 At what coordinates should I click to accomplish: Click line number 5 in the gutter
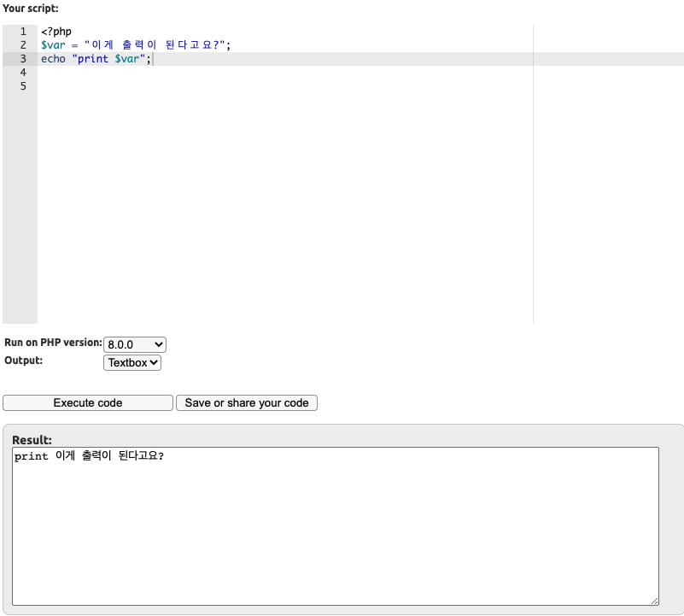tap(23, 86)
